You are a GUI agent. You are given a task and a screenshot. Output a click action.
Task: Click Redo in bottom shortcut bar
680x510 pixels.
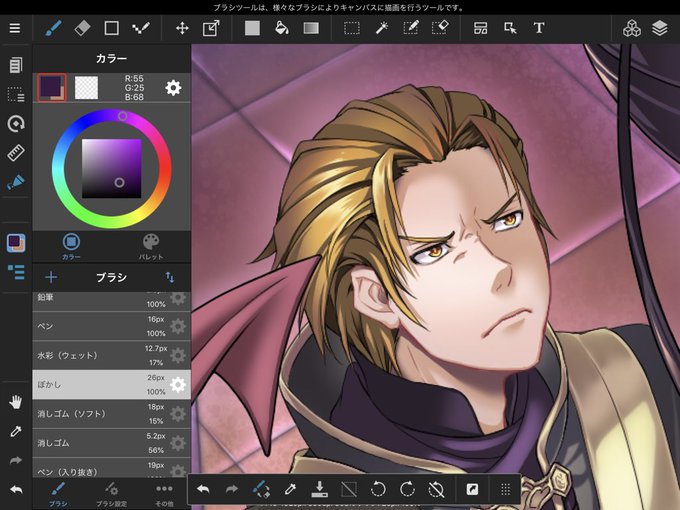click(x=232, y=490)
